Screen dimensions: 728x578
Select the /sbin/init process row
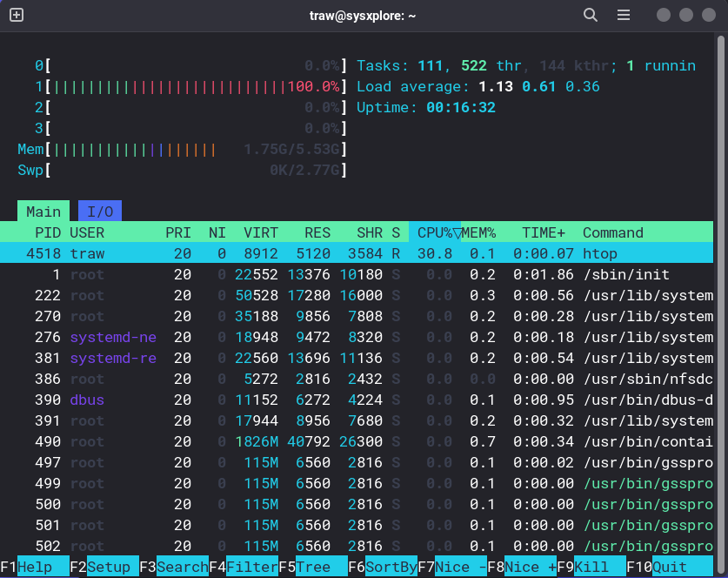[357, 274]
